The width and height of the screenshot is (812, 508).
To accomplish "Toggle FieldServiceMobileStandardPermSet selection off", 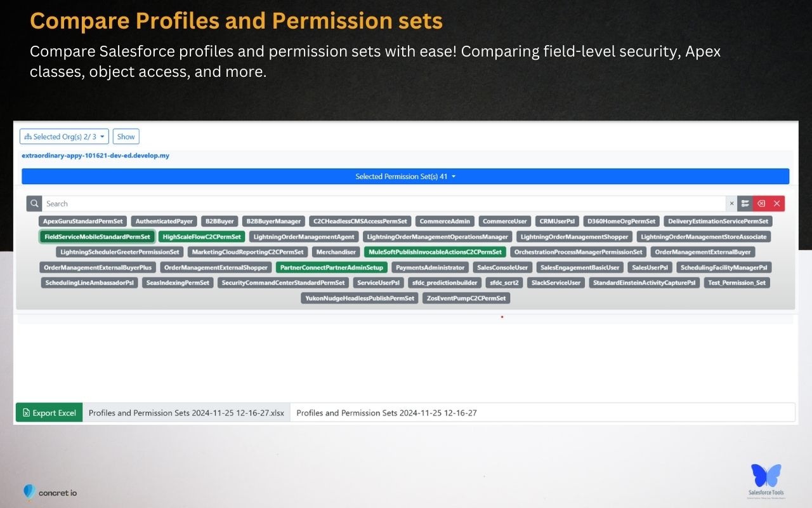I will (x=97, y=236).
